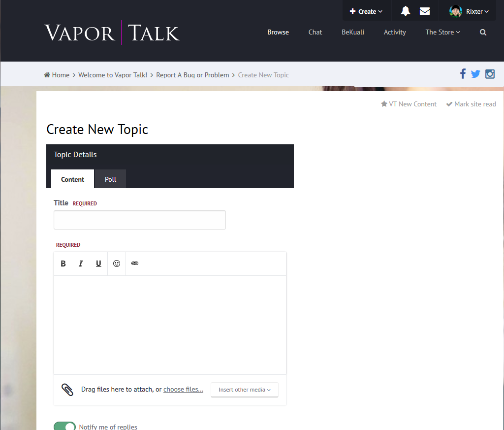Apply underline formatting in editor
This screenshot has height=430, width=504.
98,264
